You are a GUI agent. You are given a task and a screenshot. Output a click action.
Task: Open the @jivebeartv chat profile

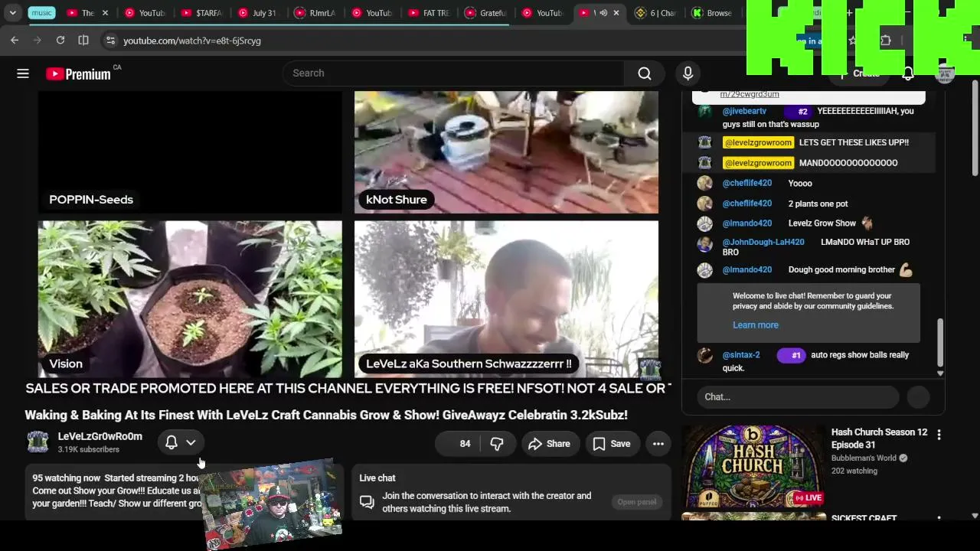tap(744, 111)
